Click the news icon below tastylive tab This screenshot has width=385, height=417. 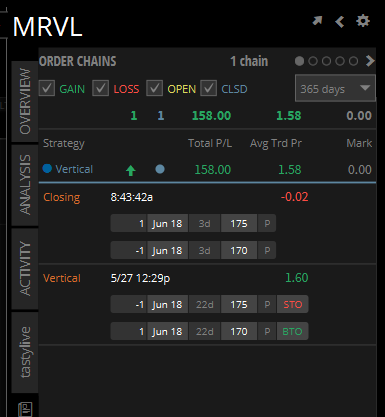pos(25,409)
